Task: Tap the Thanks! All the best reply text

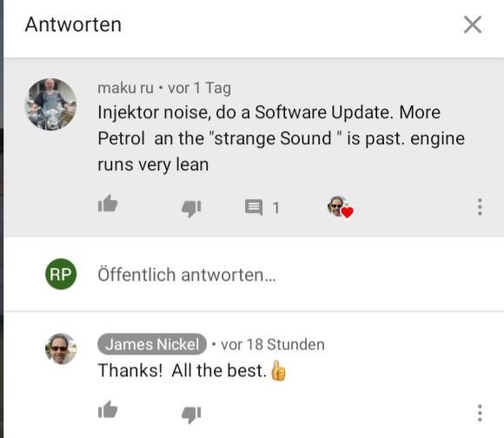Action: (x=191, y=370)
